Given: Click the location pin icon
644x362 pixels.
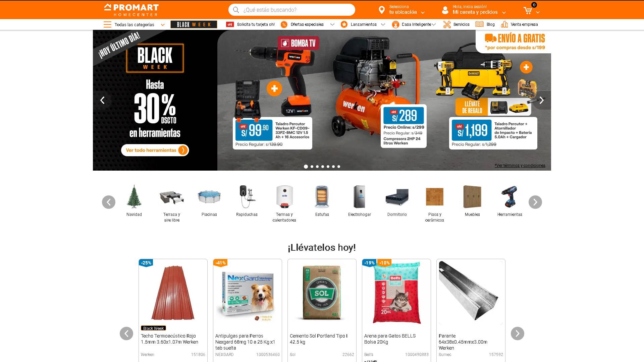Looking at the screenshot, I should pos(381,10).
